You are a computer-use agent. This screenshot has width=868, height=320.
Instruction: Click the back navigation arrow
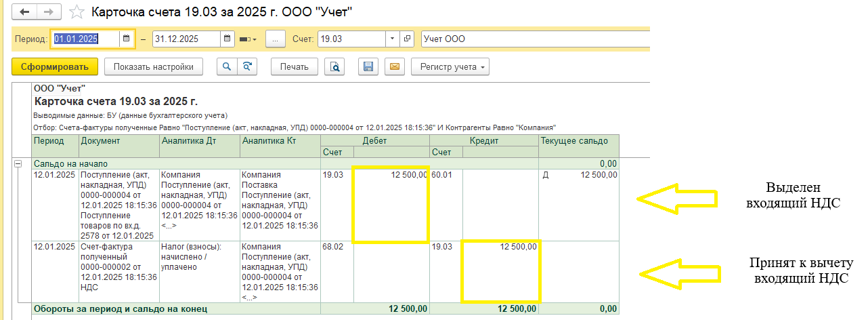coord(25,12)
